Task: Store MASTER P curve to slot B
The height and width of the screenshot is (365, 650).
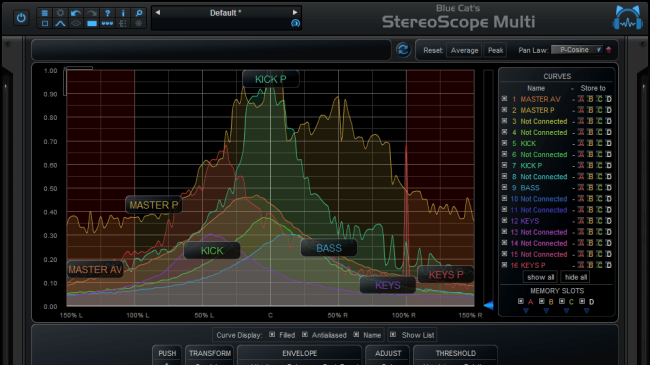Action: pyautogui.click(x=590, y=110)
